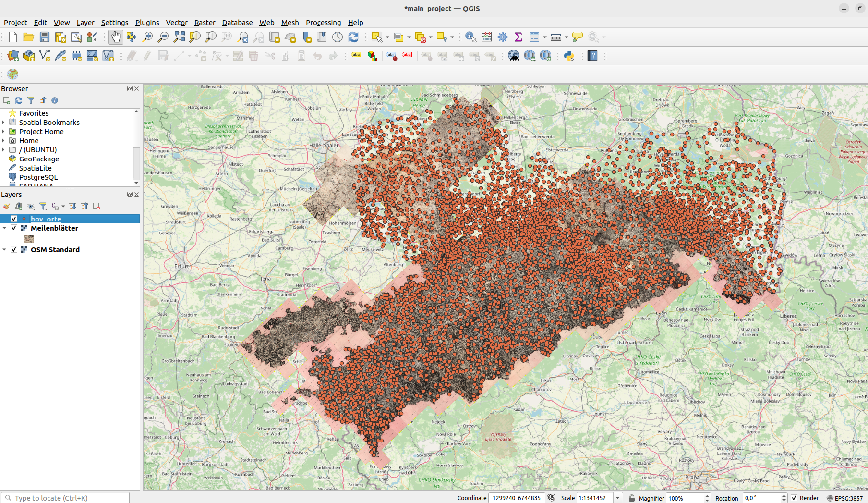Hide the hov_orte layer
Screen dimensions: 868x503
[13, 219]
